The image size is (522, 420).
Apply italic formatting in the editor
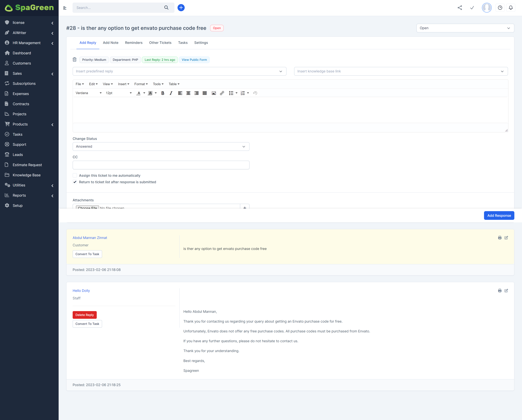coord(171,93)
